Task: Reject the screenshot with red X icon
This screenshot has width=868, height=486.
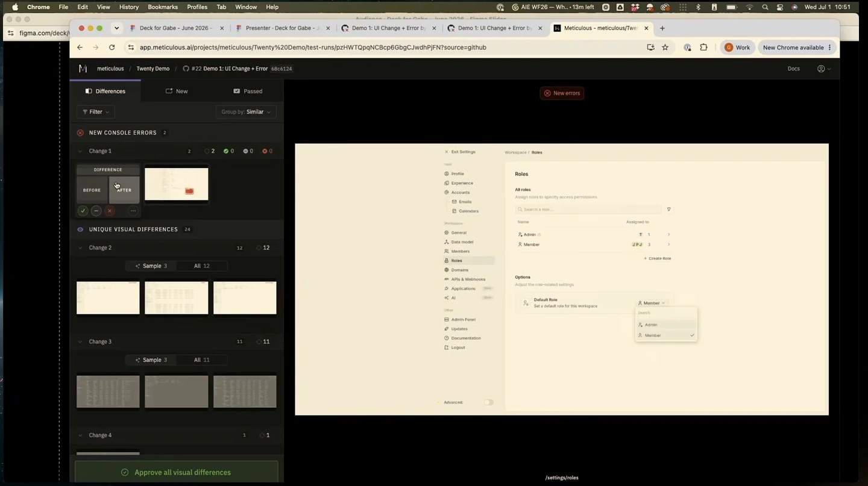Action: (110, 211)
